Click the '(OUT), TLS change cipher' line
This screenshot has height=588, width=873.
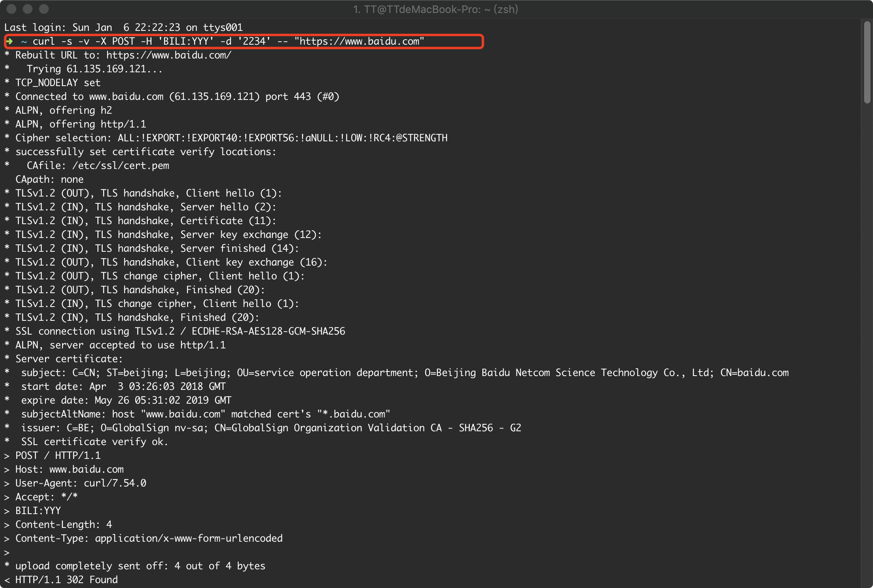point(154,276)
